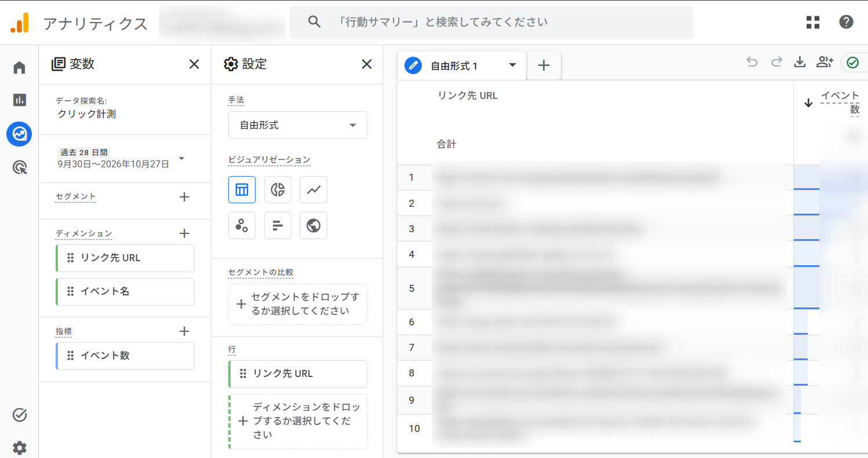Redo the last change
Image resolution: width=868 pixels, height=458 pixels.
tap(776, 63)
